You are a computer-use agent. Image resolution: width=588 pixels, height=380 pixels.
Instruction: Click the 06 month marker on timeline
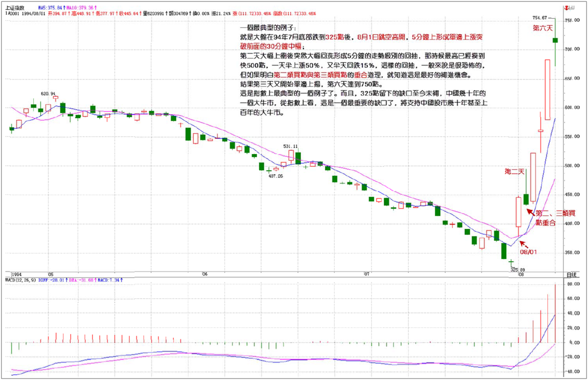[x=205, y=274]
